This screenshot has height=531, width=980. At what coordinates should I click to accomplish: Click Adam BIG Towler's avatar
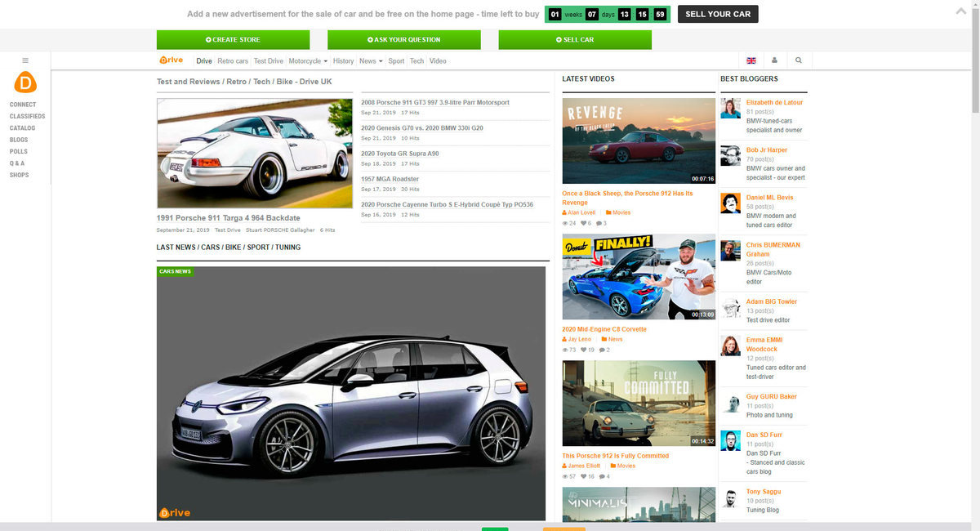point(730,308)
